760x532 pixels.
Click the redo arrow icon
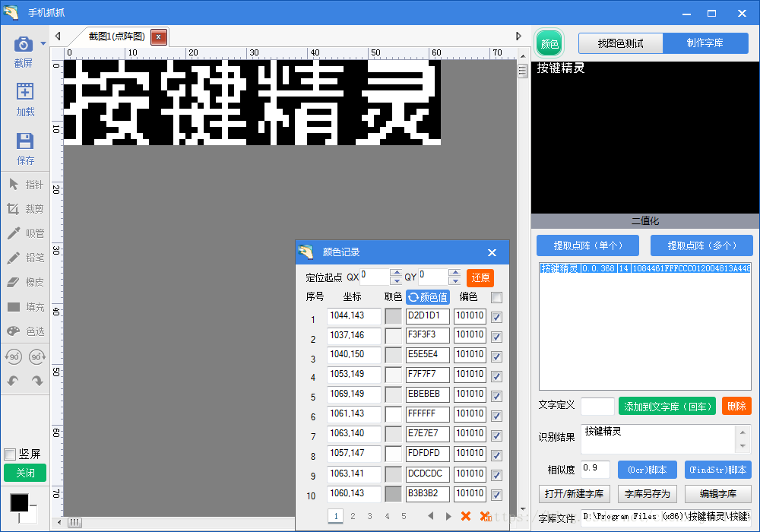[x=36, y=381]
